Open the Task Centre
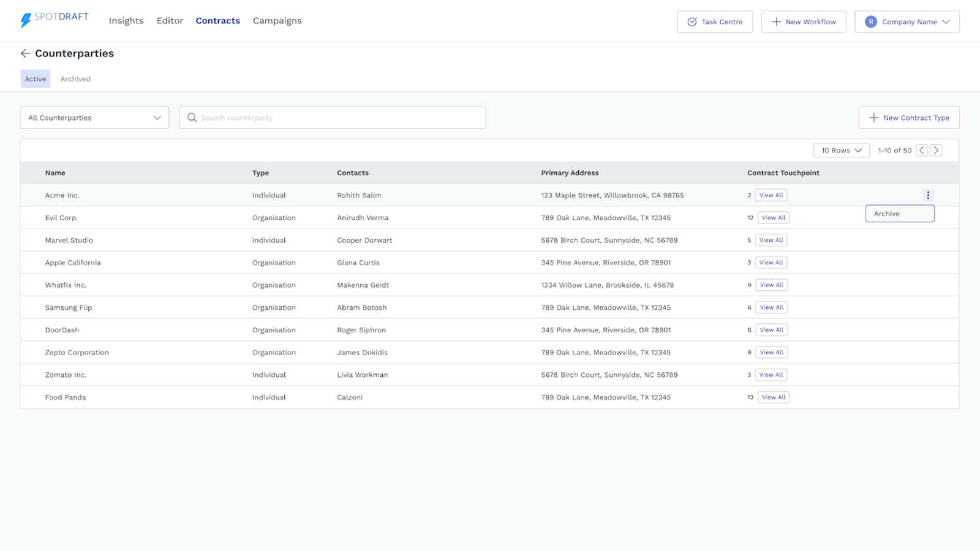Screen dimensions: 980x551 point(715,21)
